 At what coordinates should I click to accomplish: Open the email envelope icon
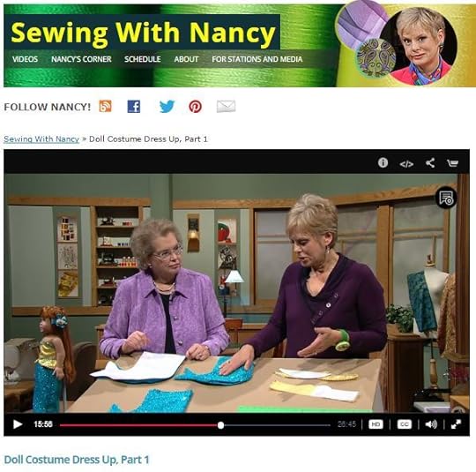pyautogui.click(x=226, y=107)
